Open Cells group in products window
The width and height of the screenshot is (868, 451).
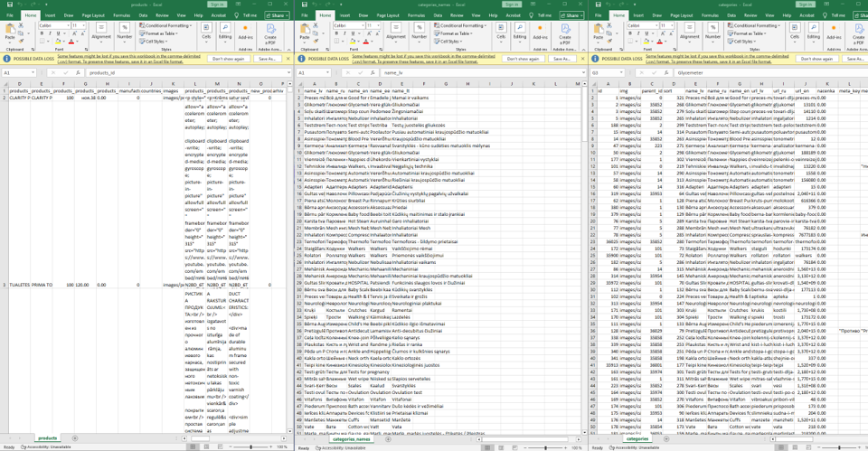tap(206, 32)
